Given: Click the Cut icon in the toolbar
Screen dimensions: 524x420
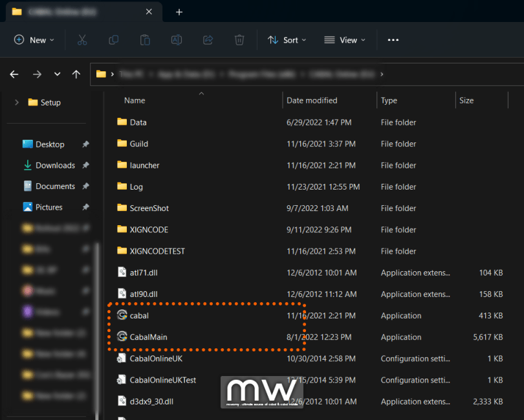Looking at the screenshot, I should [81, 39].
